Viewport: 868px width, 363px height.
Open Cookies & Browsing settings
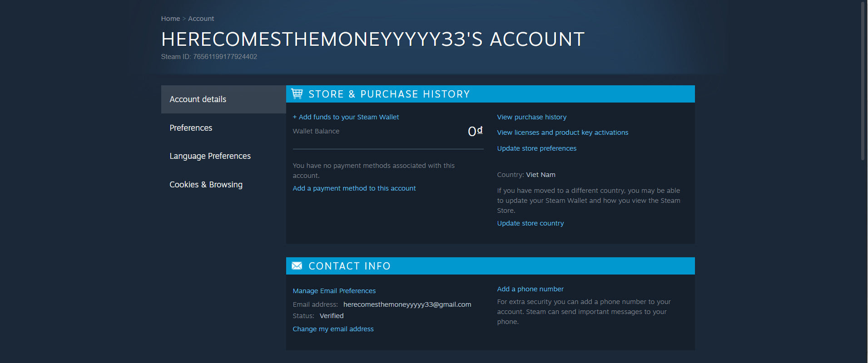(x=206, y=185)
